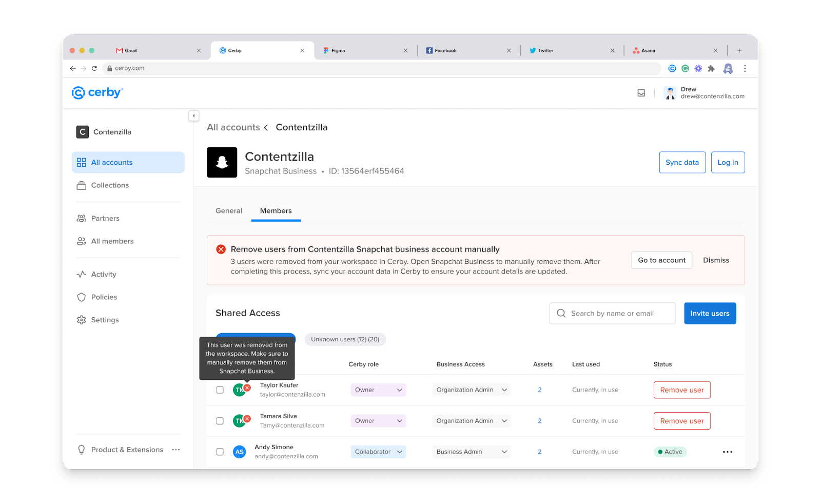Screen dimensions: 821x504
Task: Click Taylor Kaufer's avatar with removal badge
Action: pos(241,390)
